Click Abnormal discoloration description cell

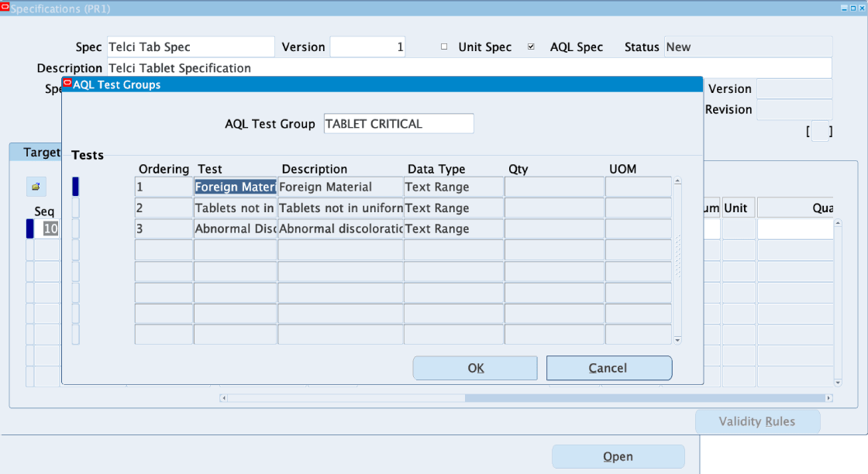pos(340,229)
